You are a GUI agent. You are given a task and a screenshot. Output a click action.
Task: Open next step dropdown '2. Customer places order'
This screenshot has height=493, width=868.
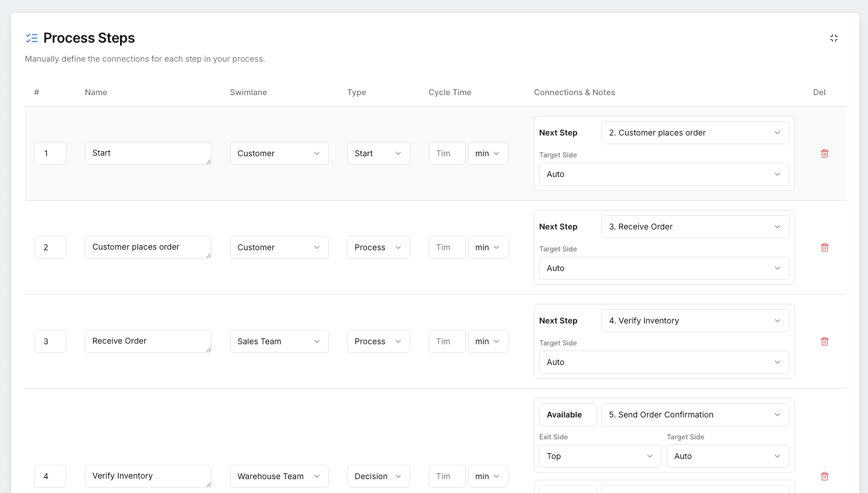coord(695,133)
